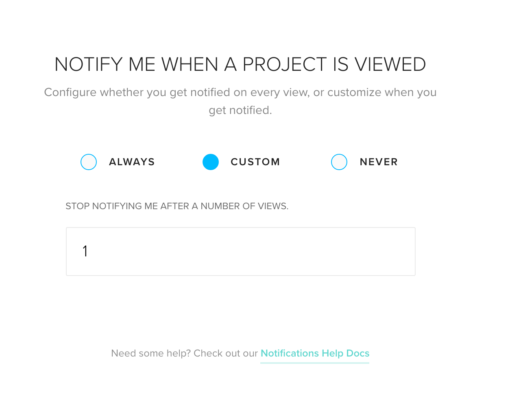Click the word 'Notifications' in help link
The width and height of the screenshot is (510, 420).
(x=290, y=353)
